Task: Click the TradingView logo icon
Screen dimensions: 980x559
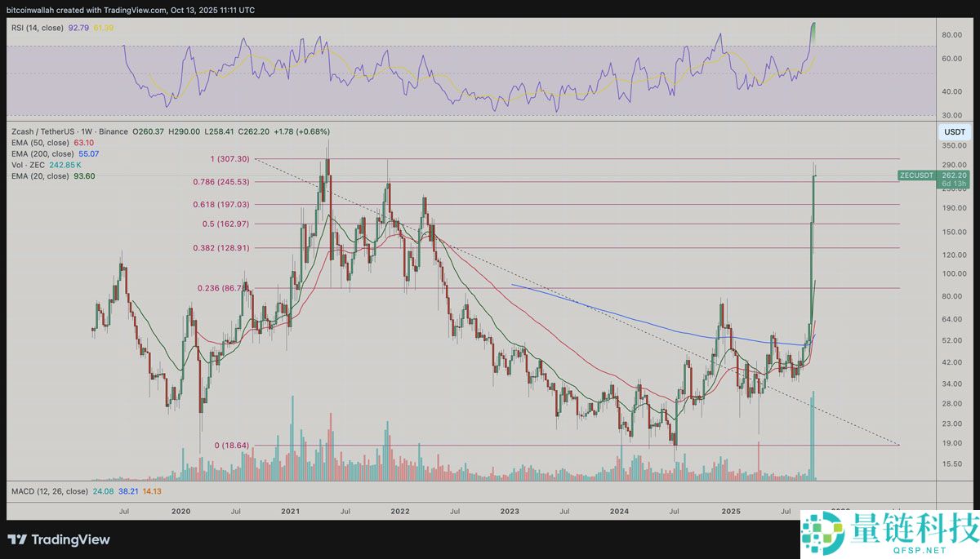Action: [16, 539]
